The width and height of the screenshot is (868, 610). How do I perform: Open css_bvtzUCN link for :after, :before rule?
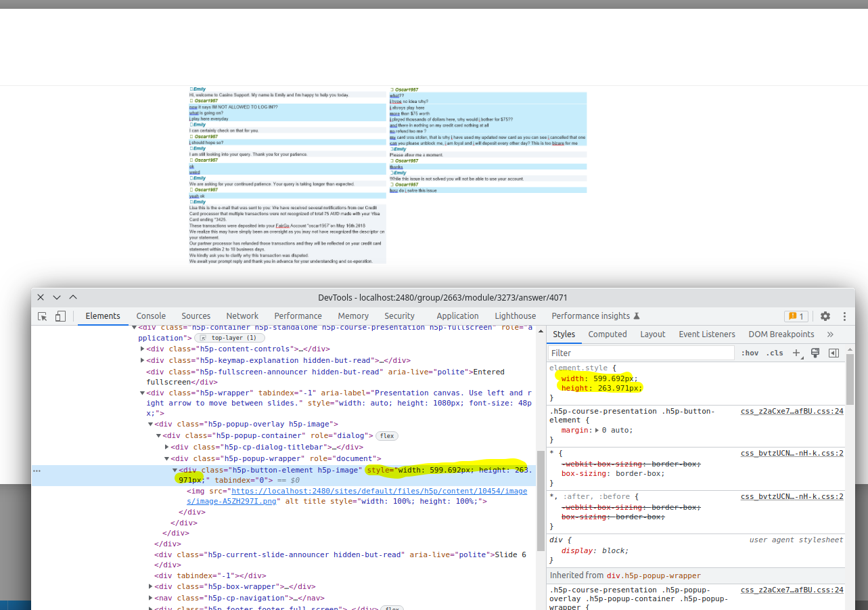click(x=792, y=496)
